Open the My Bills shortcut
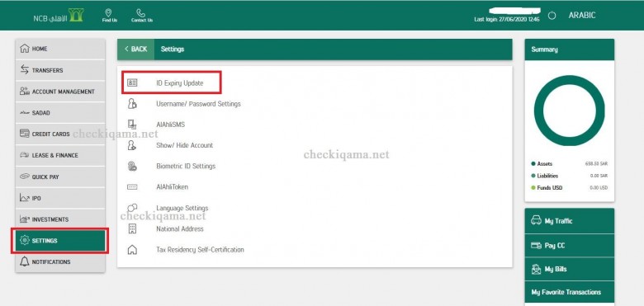Screen dimensions: 644x306 click(x=569, y=269)
